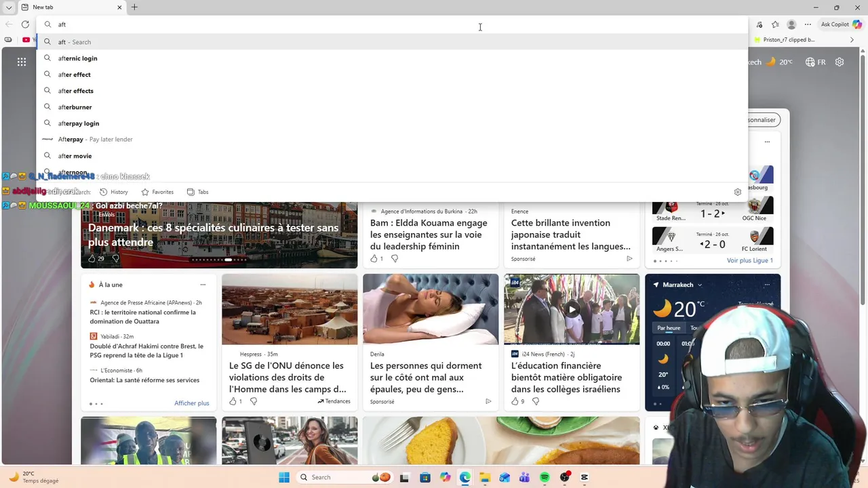Image resolution: width=868 pixels, height=488 pixels.
Task: Open the media control music icon
Action: coord(759,24)
